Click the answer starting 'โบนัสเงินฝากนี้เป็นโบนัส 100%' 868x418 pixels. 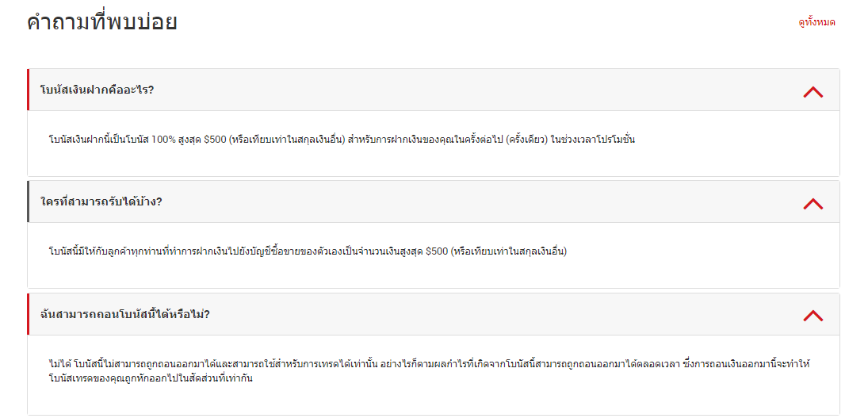pos(341,140)
